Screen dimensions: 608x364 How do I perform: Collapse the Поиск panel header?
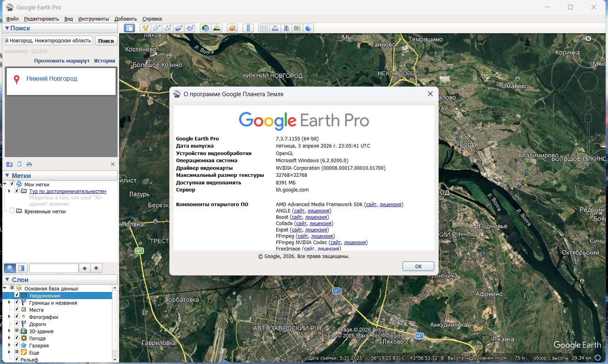tap(60, 28)
